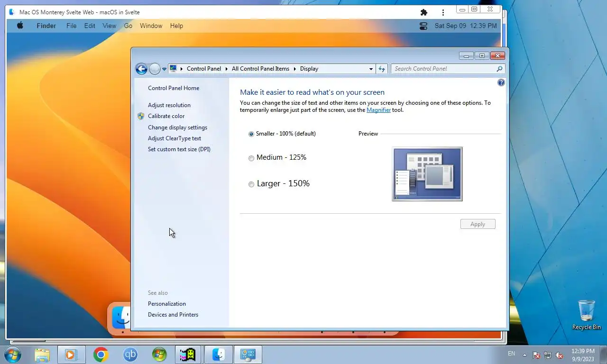Click the greyed forward navigation arrow

click(155, 69)
